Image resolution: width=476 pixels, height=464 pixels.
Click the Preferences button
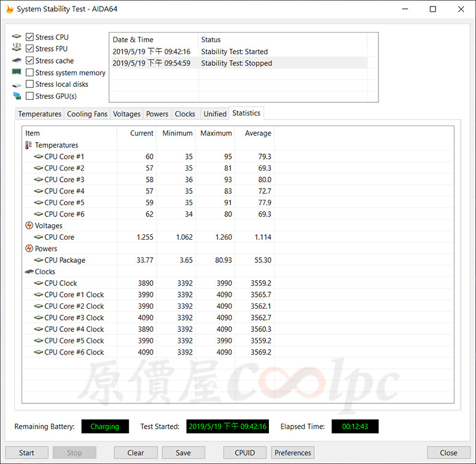[x=293, y=453]
